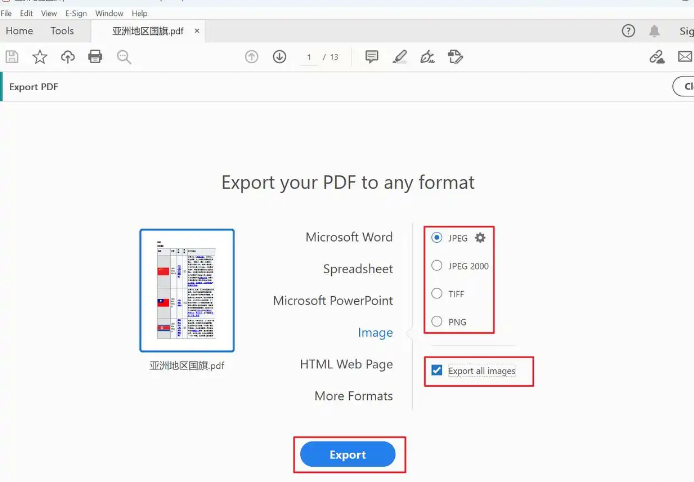Screen dimensions: 694x482
Task: Select the JPEG 2000 radio button
Action: [x=436, y=266]
